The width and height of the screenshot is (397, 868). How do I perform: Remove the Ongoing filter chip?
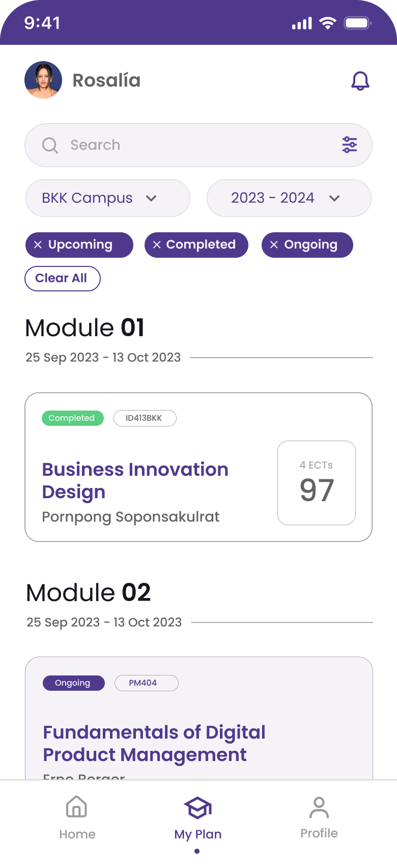click(274, 245)
